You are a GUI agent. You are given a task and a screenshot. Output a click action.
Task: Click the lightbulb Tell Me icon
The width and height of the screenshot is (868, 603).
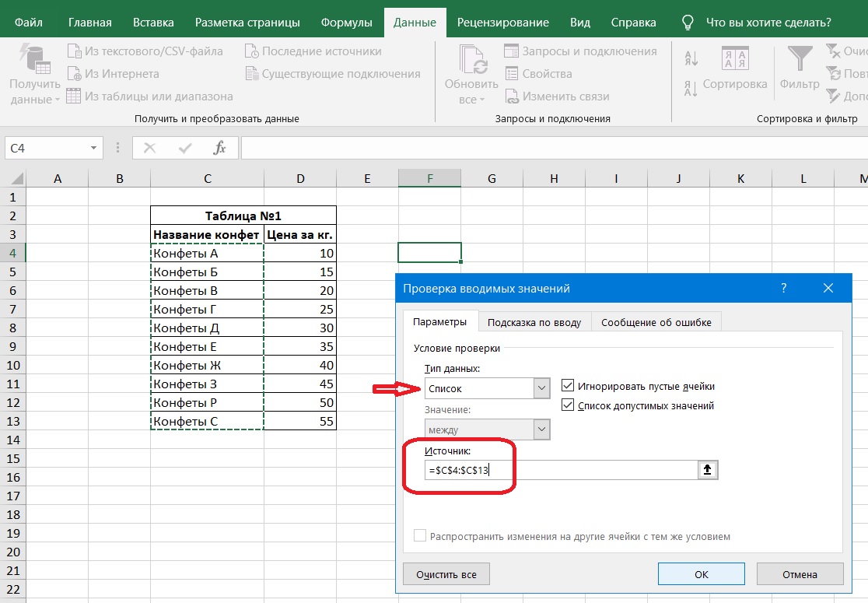(688, 22)
